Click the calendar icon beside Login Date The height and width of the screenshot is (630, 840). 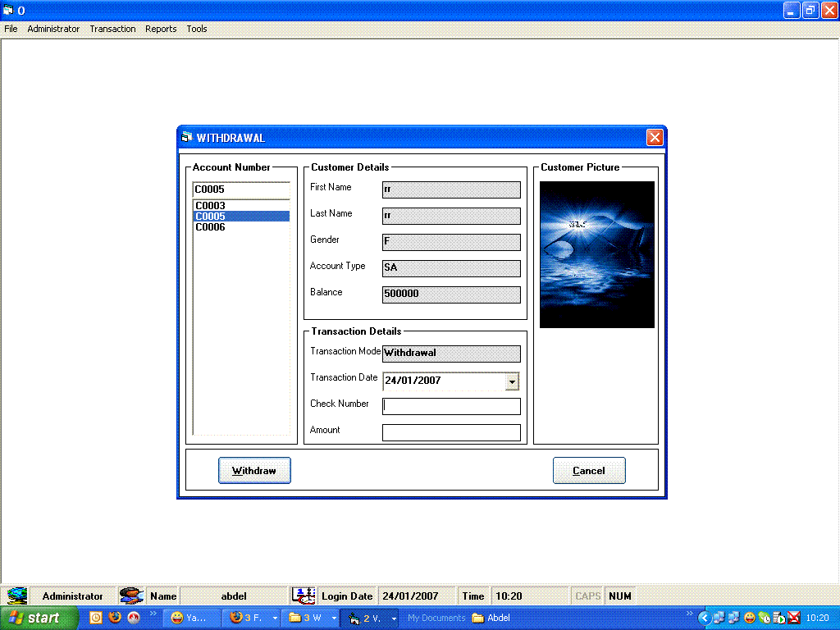pyautogui.click(x=304, y=596)
